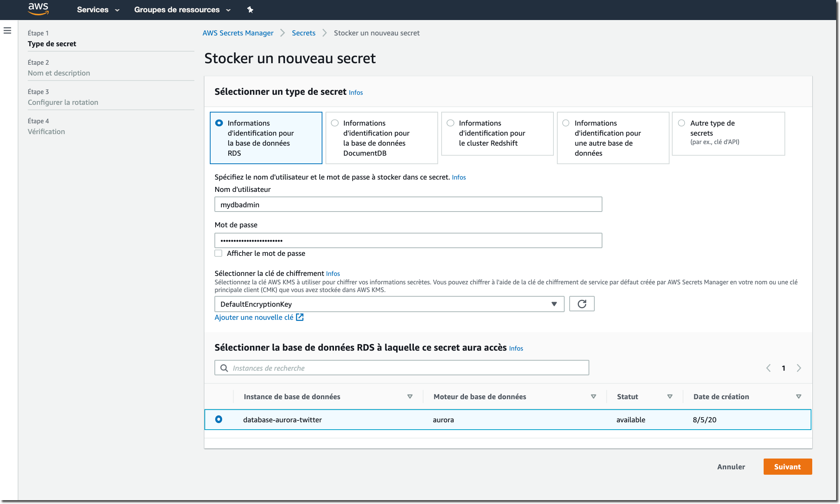Select Autre type de secrets option
This screenshot has height=504, width=840.
pos(681,123)
